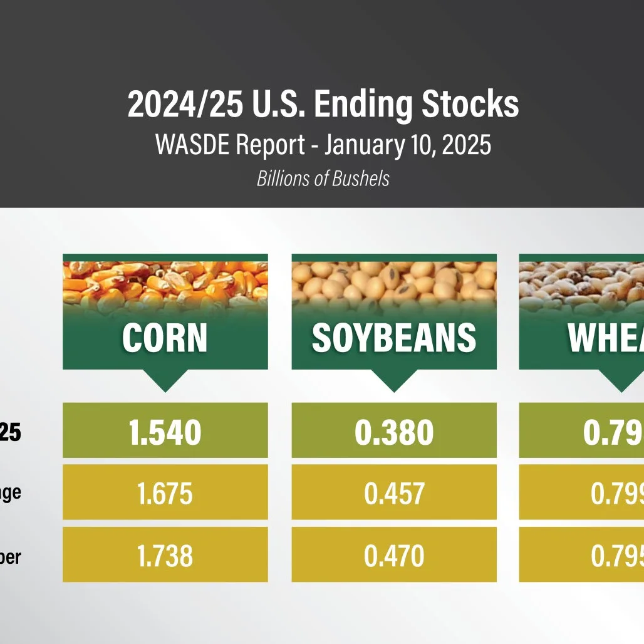
Task: Click the wheat middle-row yellow cell
Action: click(581, 492)
